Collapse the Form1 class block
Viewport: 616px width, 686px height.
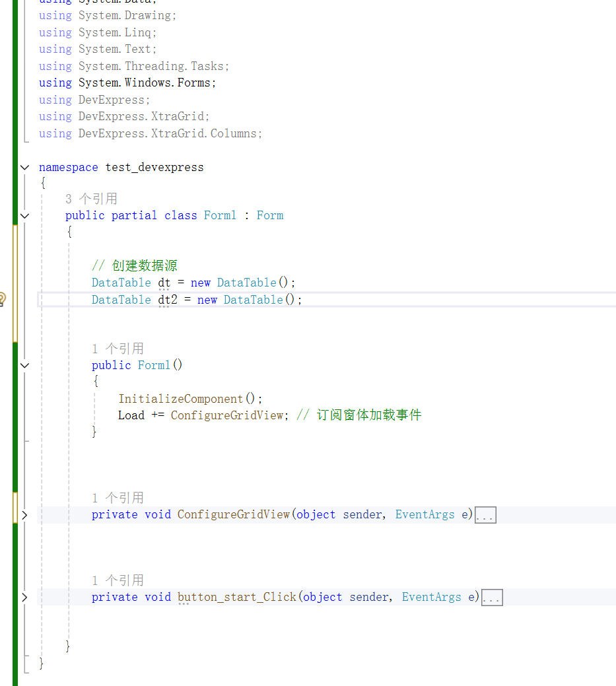25,216
